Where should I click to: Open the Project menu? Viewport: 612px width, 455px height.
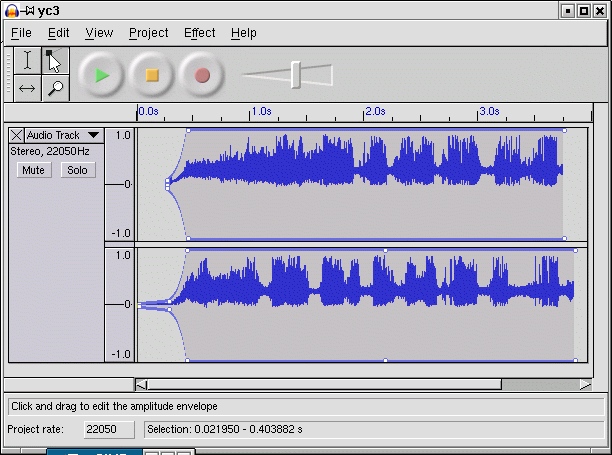(x=149, y=33)
